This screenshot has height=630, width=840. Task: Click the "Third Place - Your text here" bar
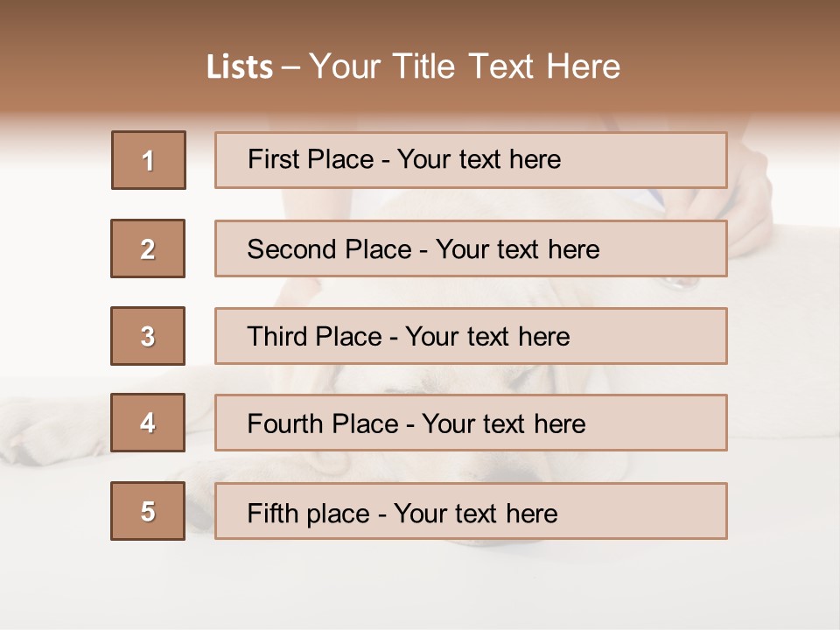click(x=471, y=336)
